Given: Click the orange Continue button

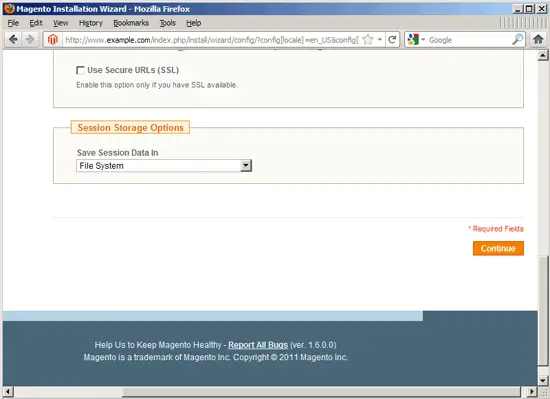Looking at the screenshot, I should pyautogui.click(x=498, y=248).
